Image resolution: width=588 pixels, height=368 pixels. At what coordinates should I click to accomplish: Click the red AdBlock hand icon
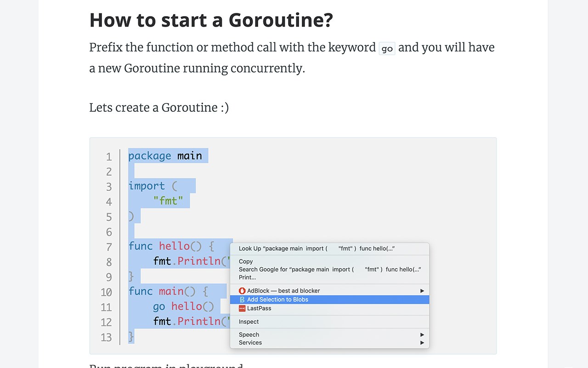[242, 291]
